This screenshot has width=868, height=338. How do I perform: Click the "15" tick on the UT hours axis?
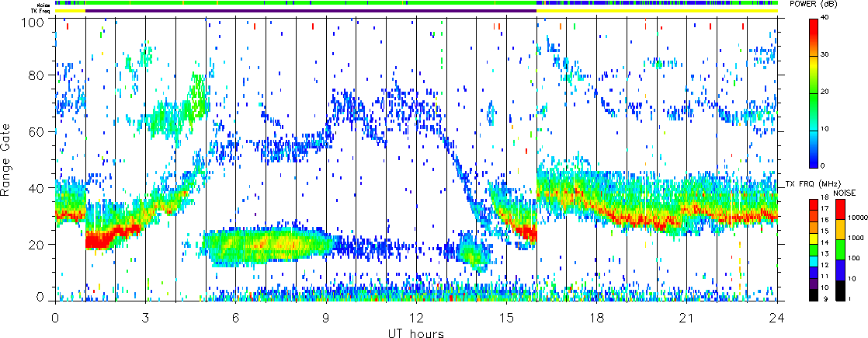point(506,318)
